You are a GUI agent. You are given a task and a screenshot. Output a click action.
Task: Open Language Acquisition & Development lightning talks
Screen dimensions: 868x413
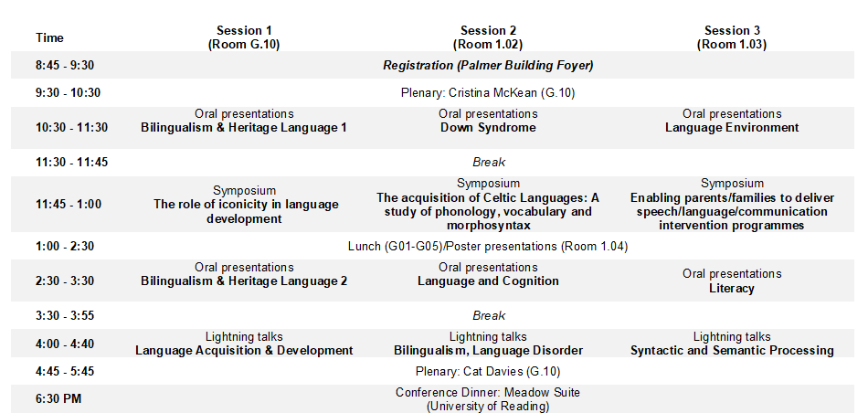pyautogui.click(x=244, y=350)
